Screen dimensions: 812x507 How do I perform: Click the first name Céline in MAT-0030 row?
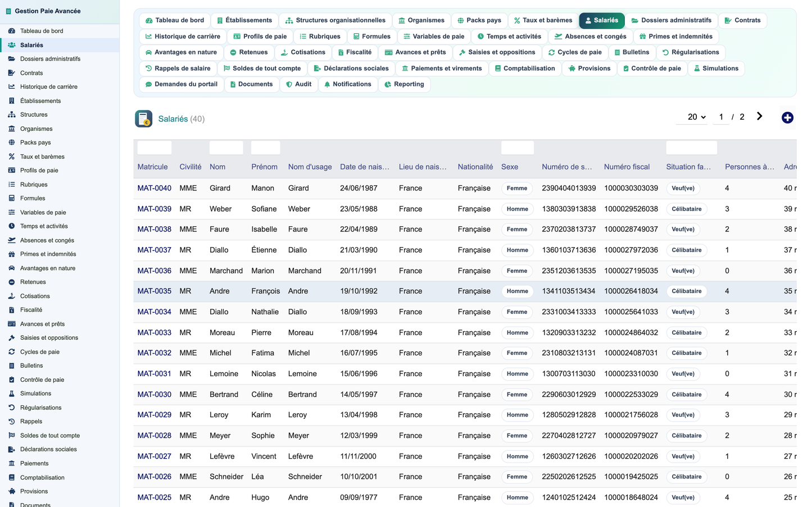pyautogui.click(x=262, y=394)
